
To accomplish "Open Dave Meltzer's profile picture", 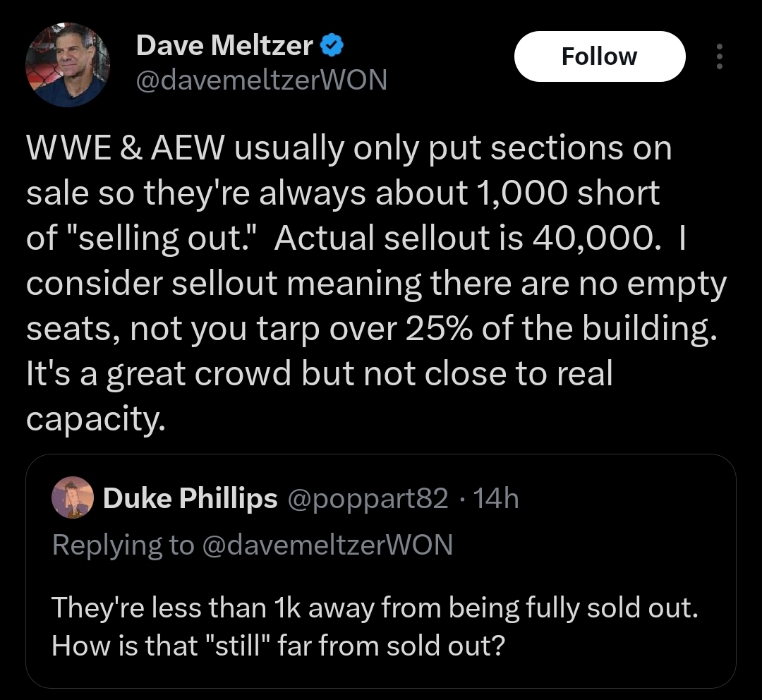I will pyautogui.click(x=68, y=66).
